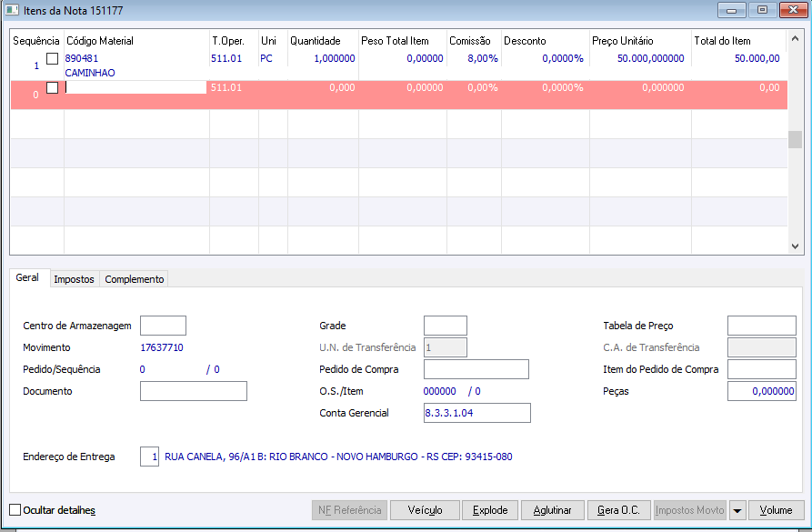The height and width of the screenshot is (532, 812).
Task: Click the O.S./Item value 000000
Action: pos(440,391)
